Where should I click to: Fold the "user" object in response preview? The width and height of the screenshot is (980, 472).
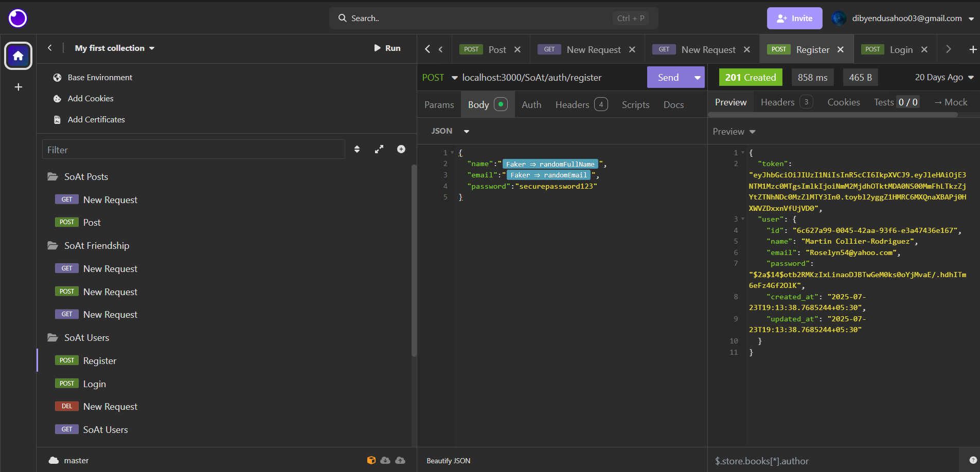click(743, 219)
